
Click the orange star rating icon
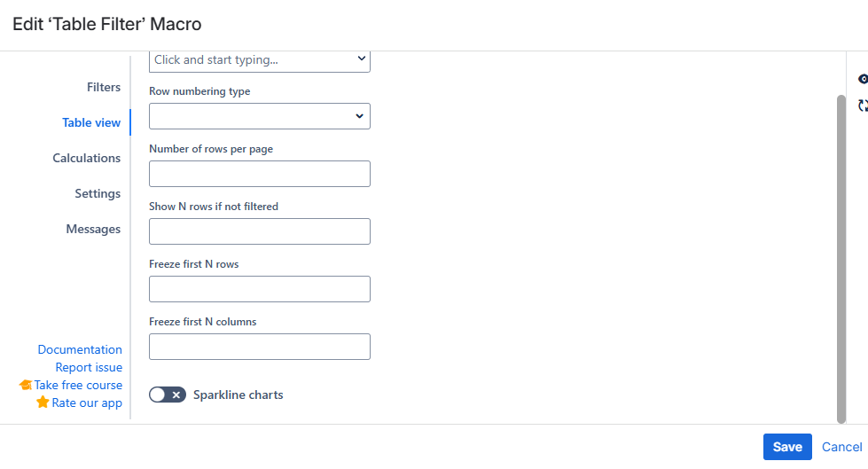pos(43,403)
